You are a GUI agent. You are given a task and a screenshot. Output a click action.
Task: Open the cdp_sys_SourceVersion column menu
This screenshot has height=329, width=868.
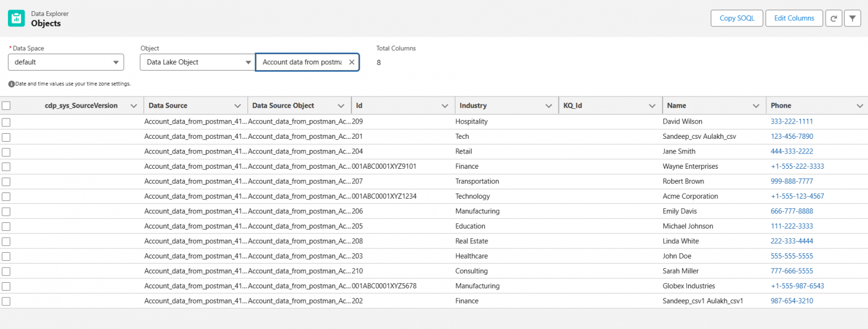click(134, 105)
